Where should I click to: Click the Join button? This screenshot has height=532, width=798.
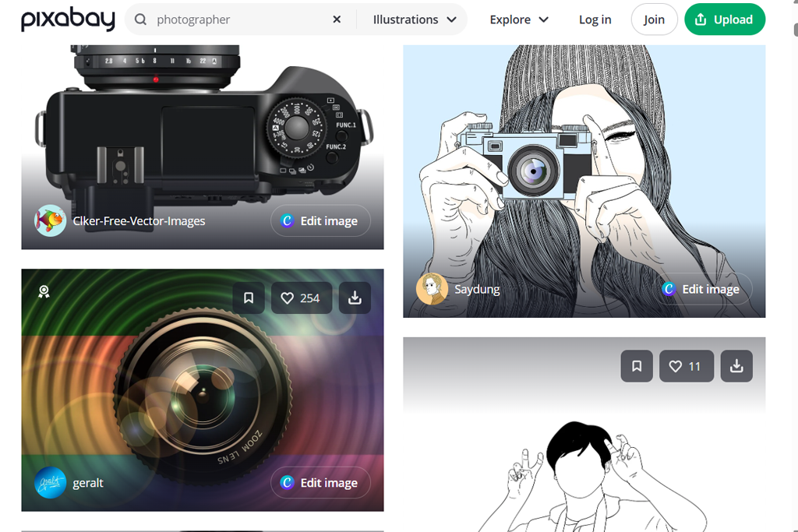pos(654,19)
